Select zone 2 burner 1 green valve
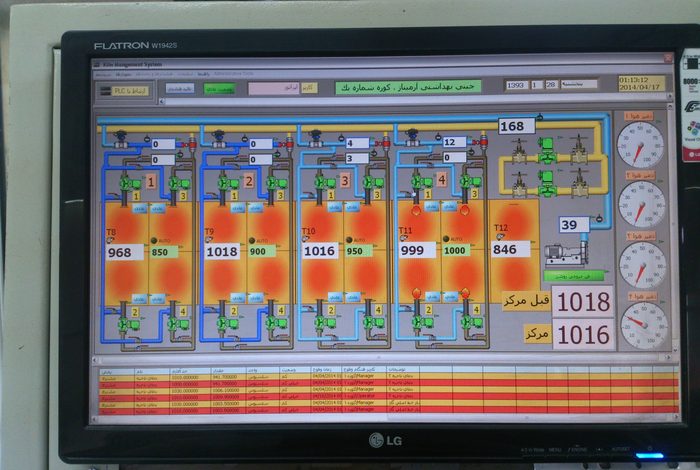700x470 pixels. tap(229, 183)
